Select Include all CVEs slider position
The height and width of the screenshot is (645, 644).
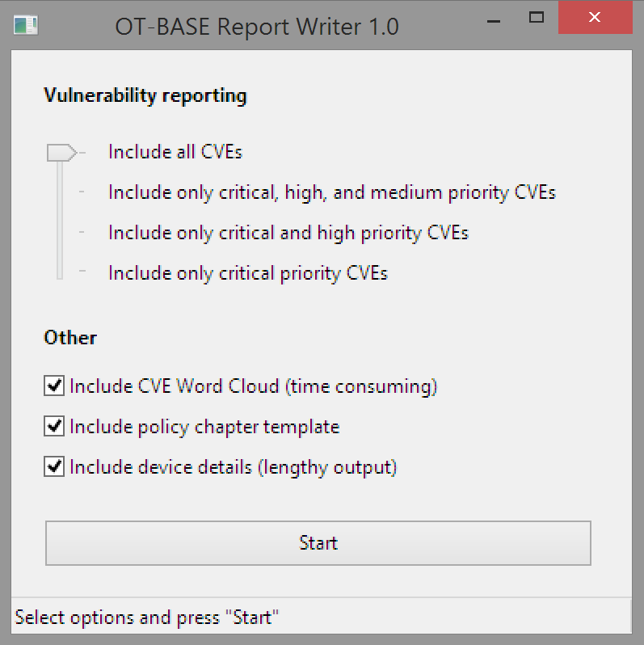coord(175,152)
